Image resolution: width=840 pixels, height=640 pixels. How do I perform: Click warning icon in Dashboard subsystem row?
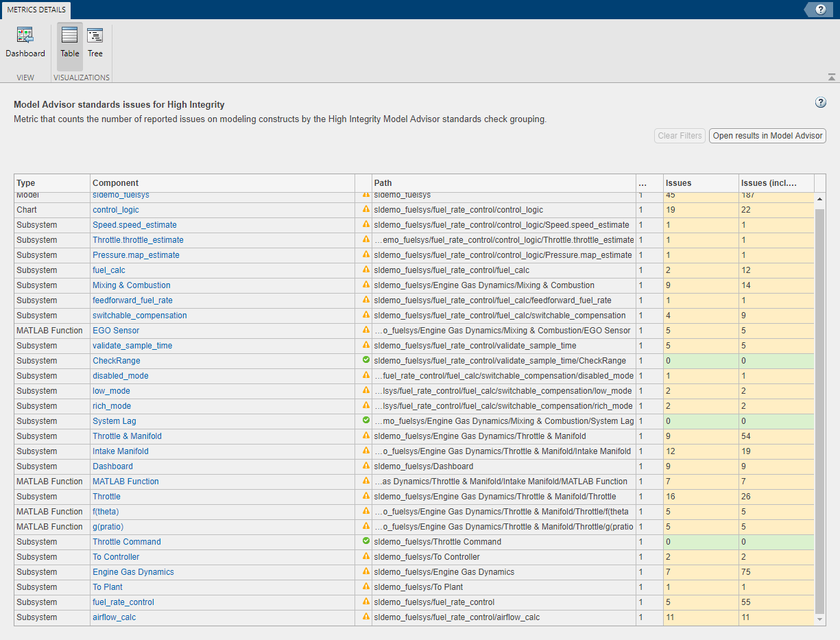coord(365,466)
